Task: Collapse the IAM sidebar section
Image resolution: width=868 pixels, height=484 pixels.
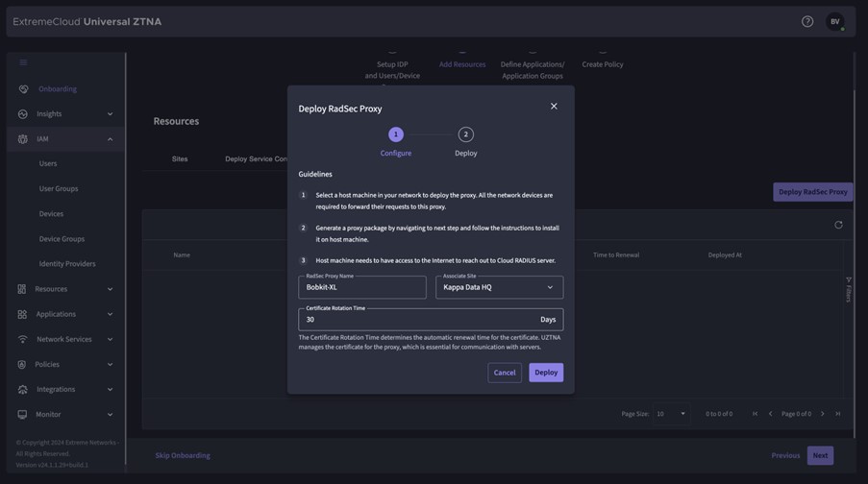Action: click(x=110, y=139)
